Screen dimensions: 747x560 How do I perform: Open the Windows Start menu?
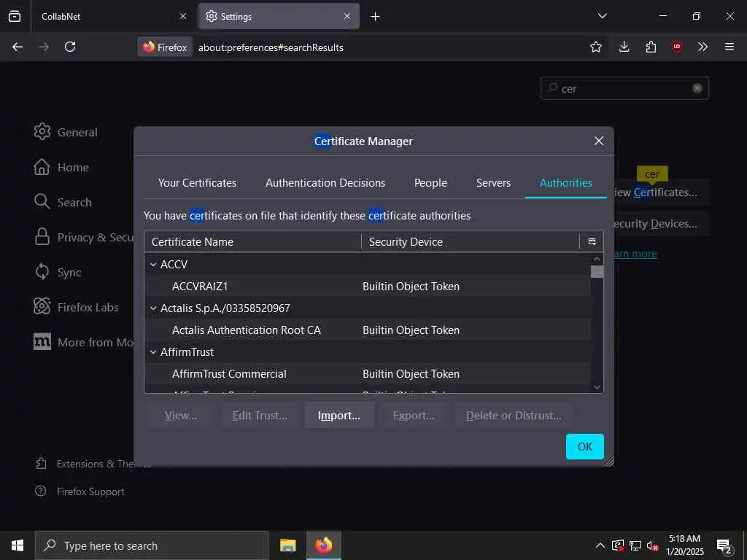click(18, 545)
